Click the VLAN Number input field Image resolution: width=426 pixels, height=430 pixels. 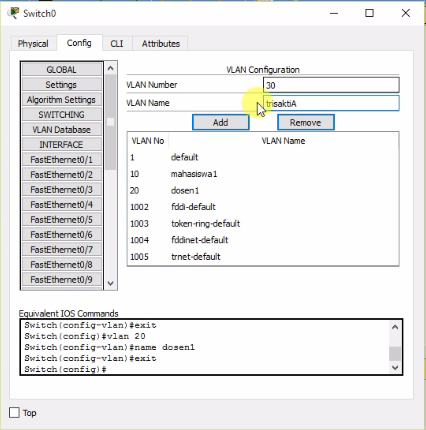coord(331,85)
